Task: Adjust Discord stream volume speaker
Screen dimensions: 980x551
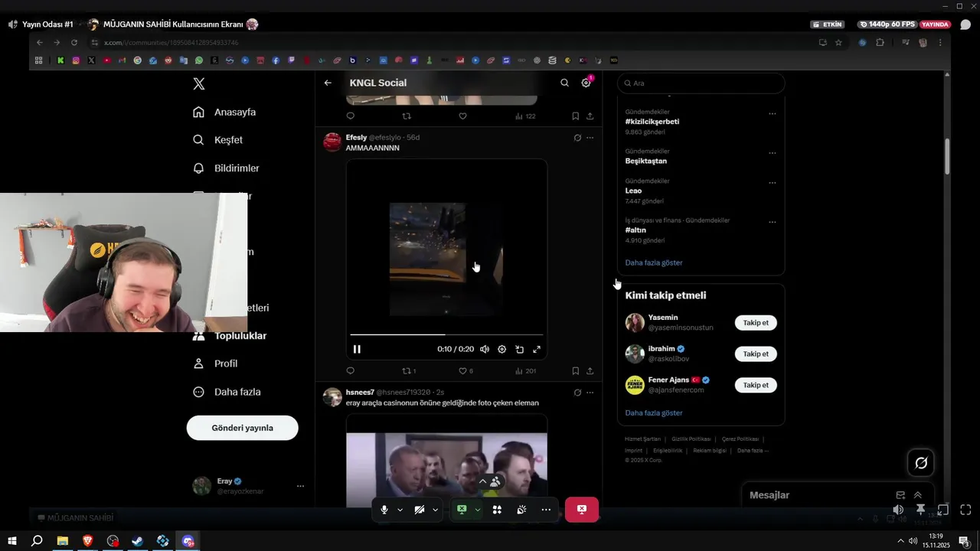Action: (898, 510)
